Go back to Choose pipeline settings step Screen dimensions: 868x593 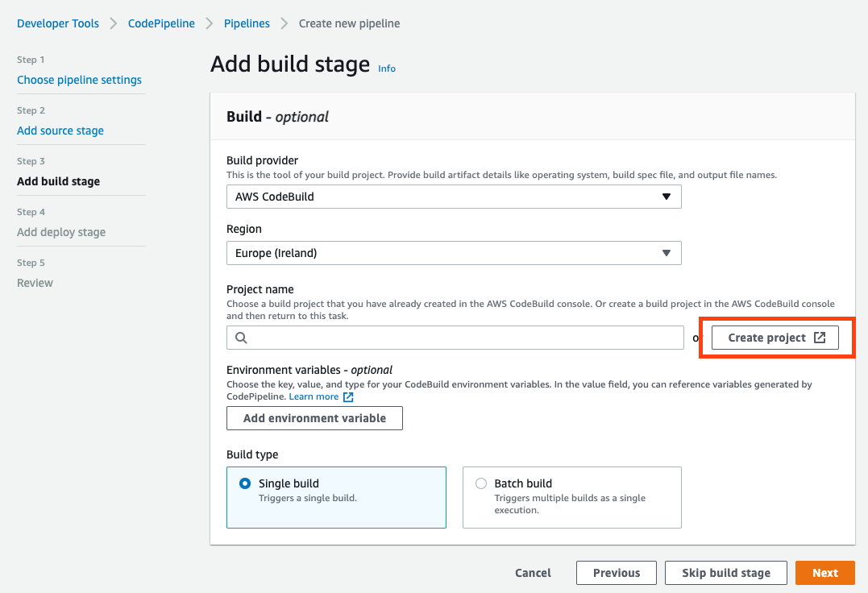pos(79,80)
